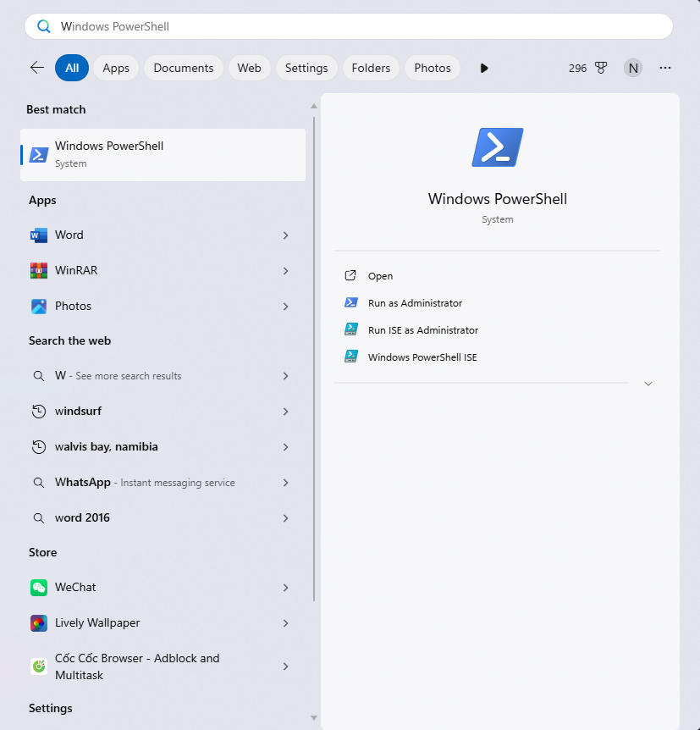Open the Word app result
This screenshot has height=730, width=700.
click(x=163, y=235)
